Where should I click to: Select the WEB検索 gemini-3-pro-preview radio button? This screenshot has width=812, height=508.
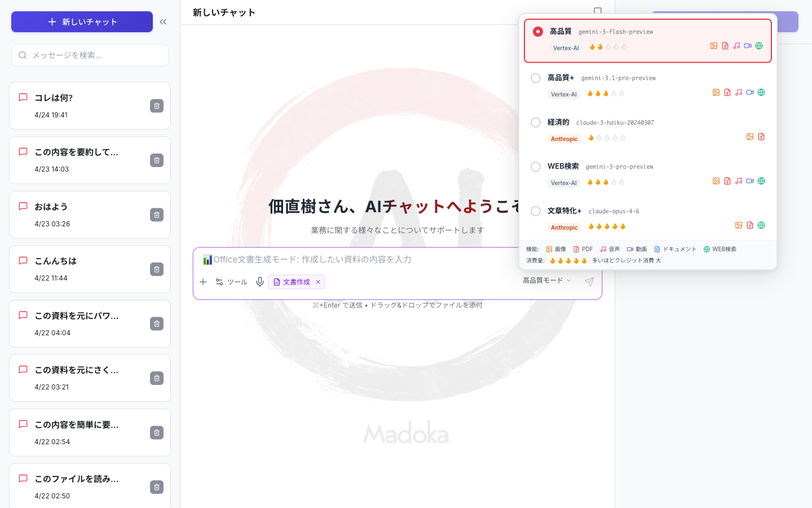[536, 167]
